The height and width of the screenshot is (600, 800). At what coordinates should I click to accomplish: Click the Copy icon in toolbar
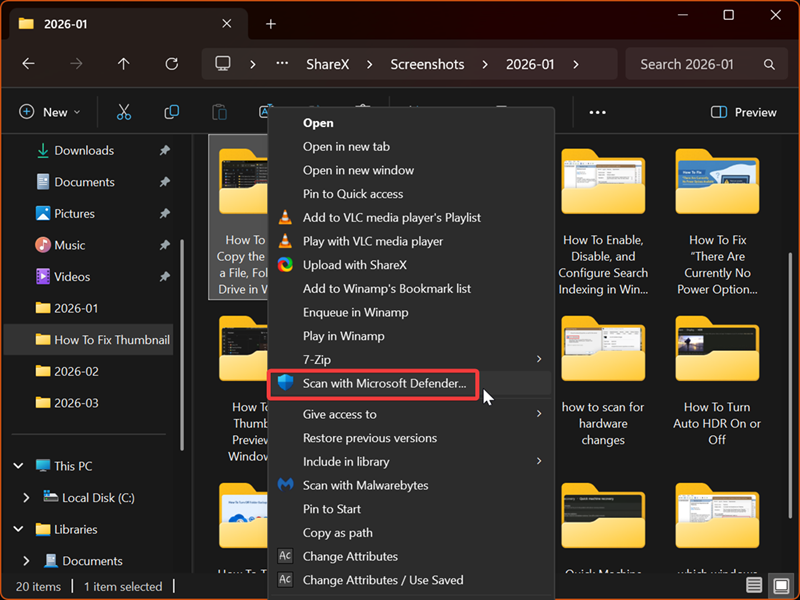click(x=171, y=112)
